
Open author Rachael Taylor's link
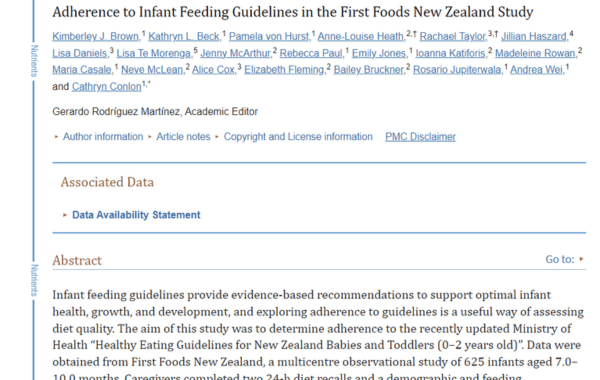pos(453,36)
